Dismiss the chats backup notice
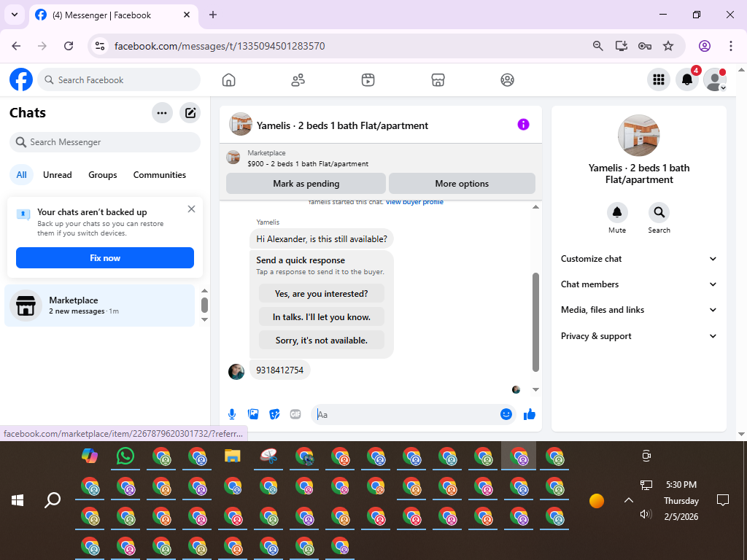The width and height of the screenshot is (747, 560). pyautogui.click(x=192, y=209)
